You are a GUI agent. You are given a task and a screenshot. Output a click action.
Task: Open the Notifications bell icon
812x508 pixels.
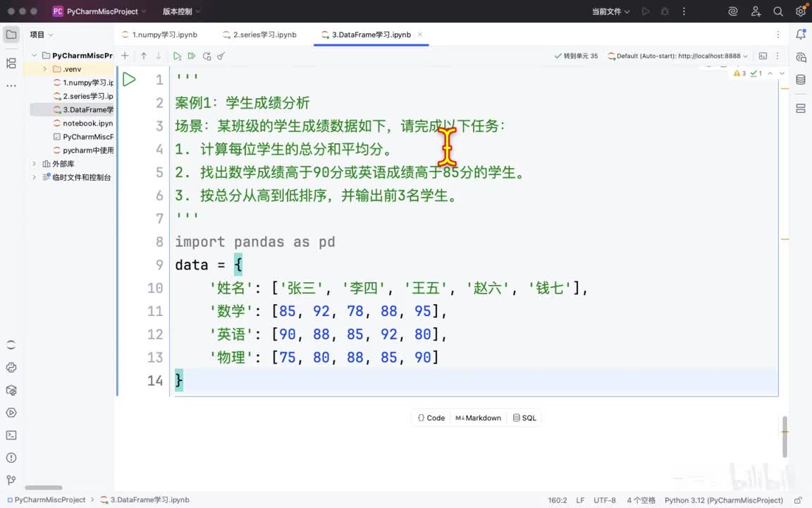[x=801, y=35]
